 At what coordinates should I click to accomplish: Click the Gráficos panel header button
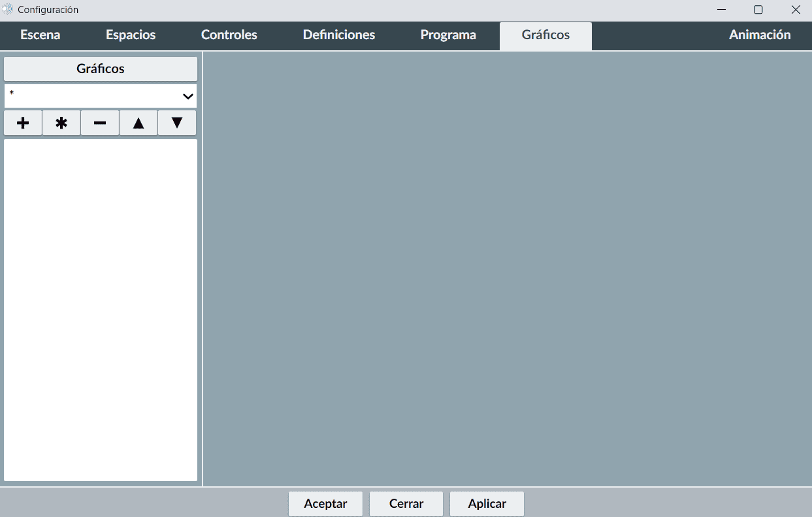[101, 69]
